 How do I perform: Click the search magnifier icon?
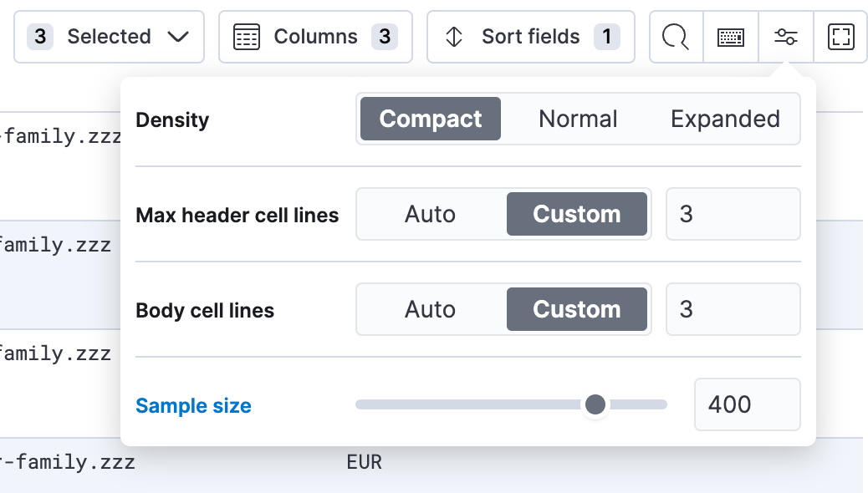tap(676, 37)
